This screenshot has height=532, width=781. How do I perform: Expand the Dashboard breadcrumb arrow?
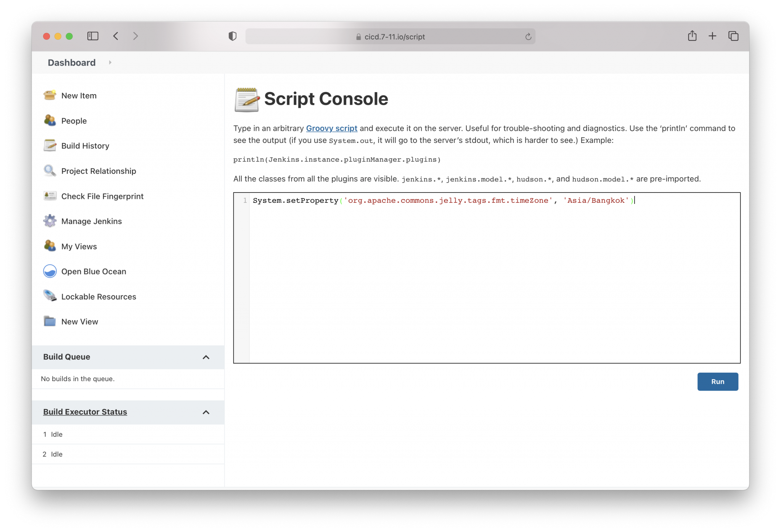tap(110, 62)
